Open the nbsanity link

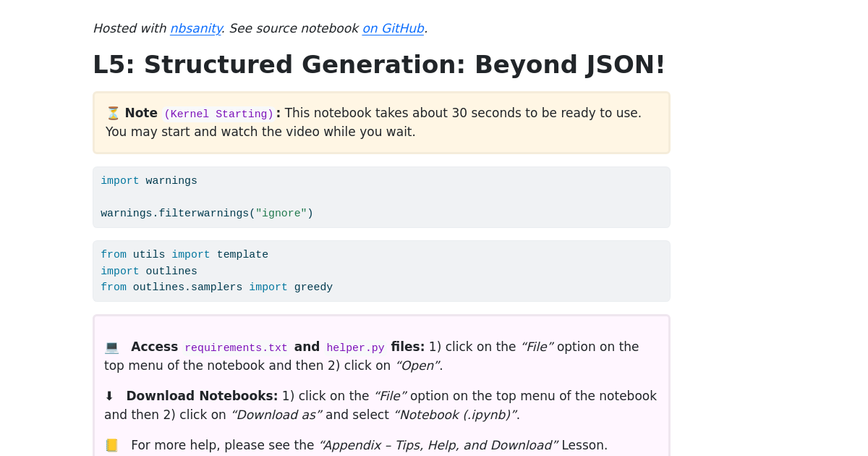tap(196, 28)
